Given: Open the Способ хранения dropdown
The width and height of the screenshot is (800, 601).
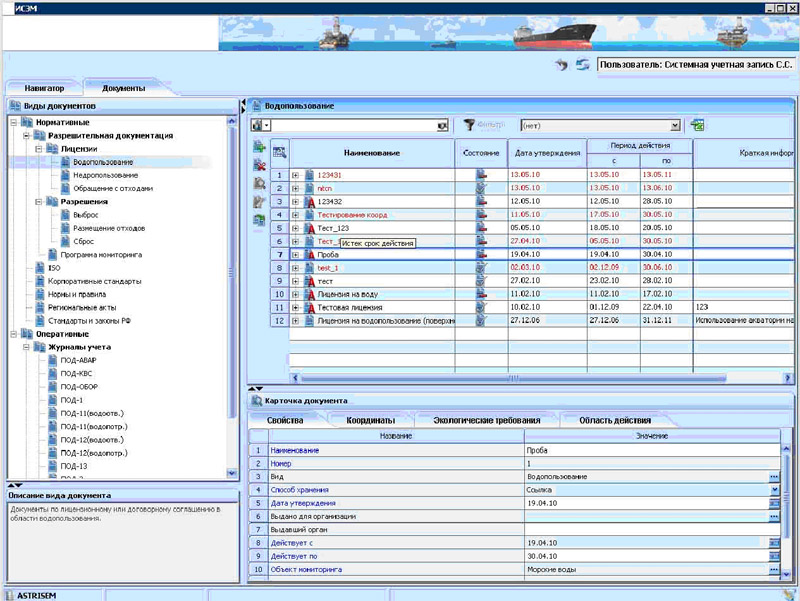Looking at the screenshot, I should (774, 490).
